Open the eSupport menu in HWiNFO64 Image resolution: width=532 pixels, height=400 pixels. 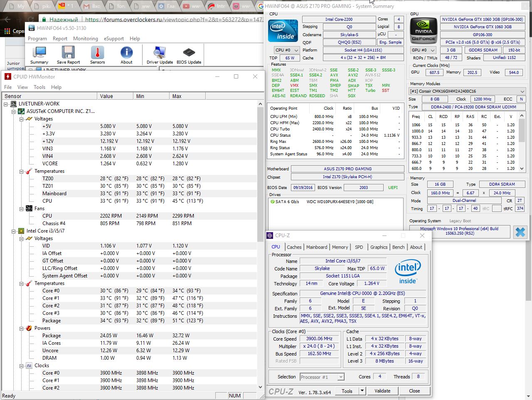114,39
